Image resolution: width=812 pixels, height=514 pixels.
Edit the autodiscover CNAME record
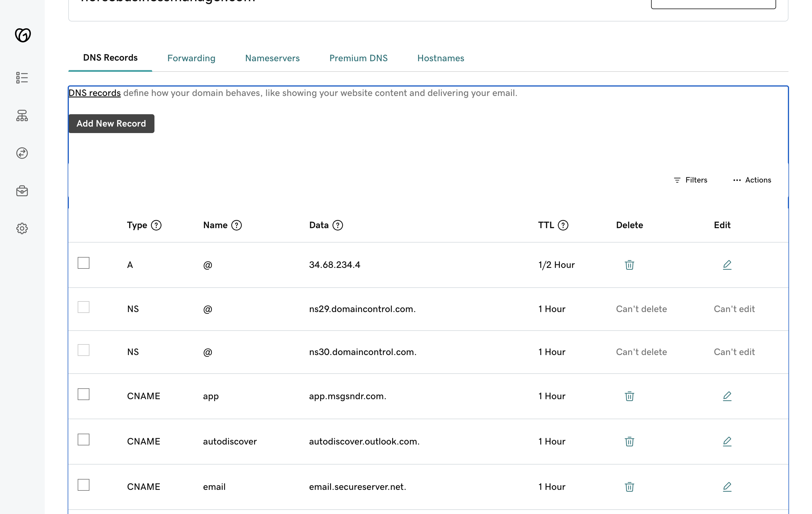(727, 442)
